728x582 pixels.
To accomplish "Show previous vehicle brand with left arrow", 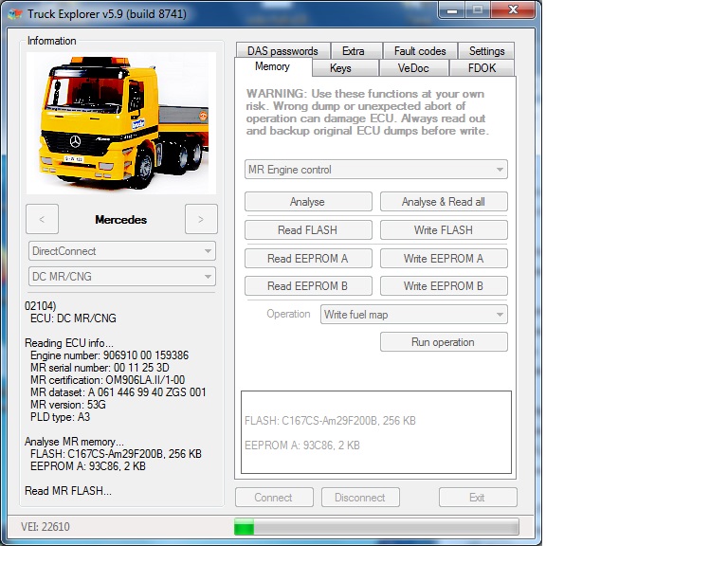I will point(42,219).
